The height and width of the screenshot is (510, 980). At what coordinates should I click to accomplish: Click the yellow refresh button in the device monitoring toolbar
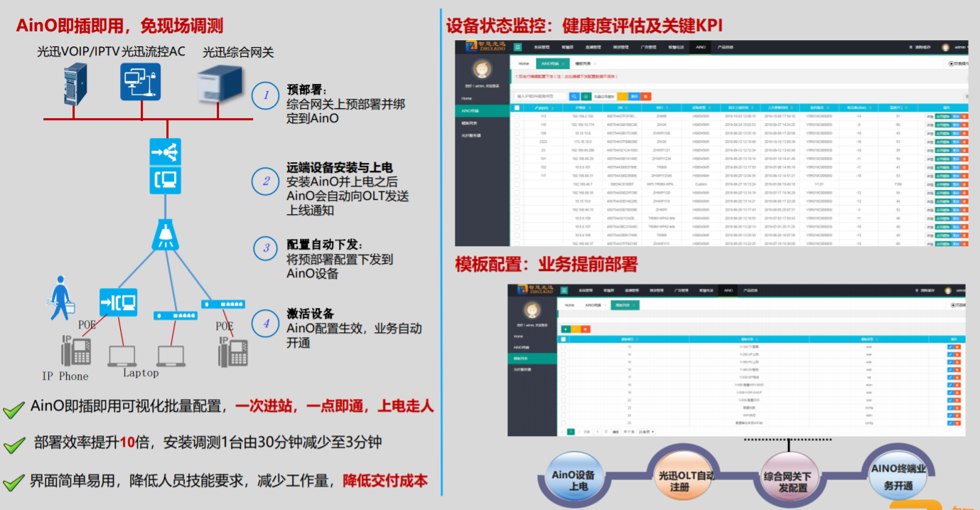pos(622,96)
